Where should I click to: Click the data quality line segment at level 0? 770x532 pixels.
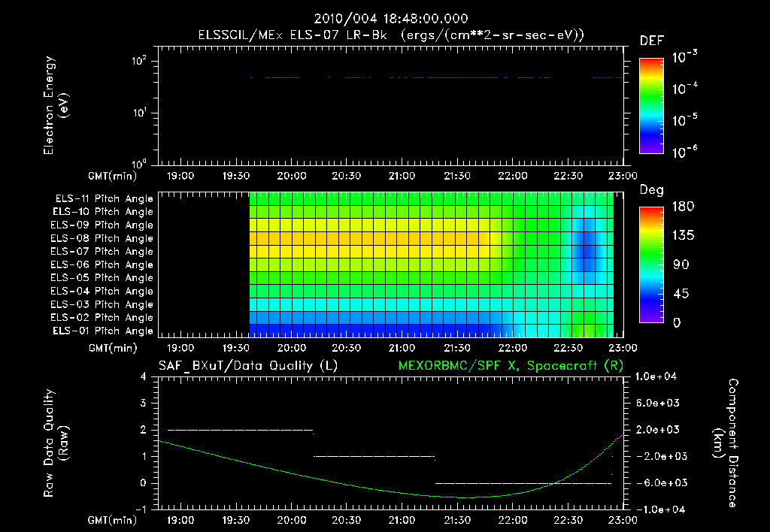coord(523,483)
